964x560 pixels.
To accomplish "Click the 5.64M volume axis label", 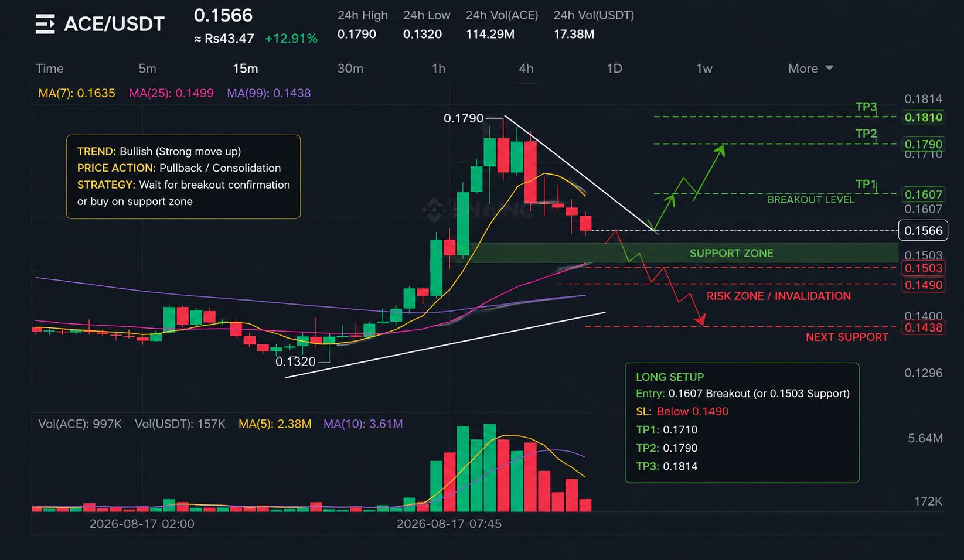I will click(925, 438).
